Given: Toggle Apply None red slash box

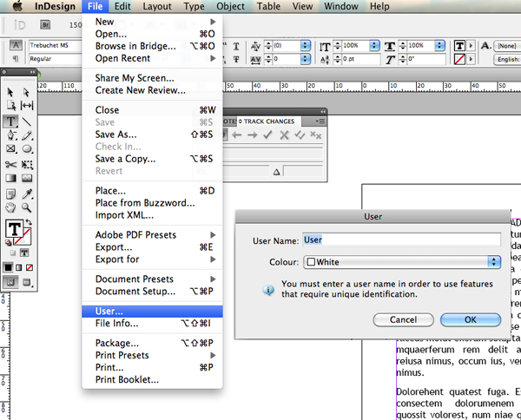Looking at the screenshot, I should click(30, 267).
